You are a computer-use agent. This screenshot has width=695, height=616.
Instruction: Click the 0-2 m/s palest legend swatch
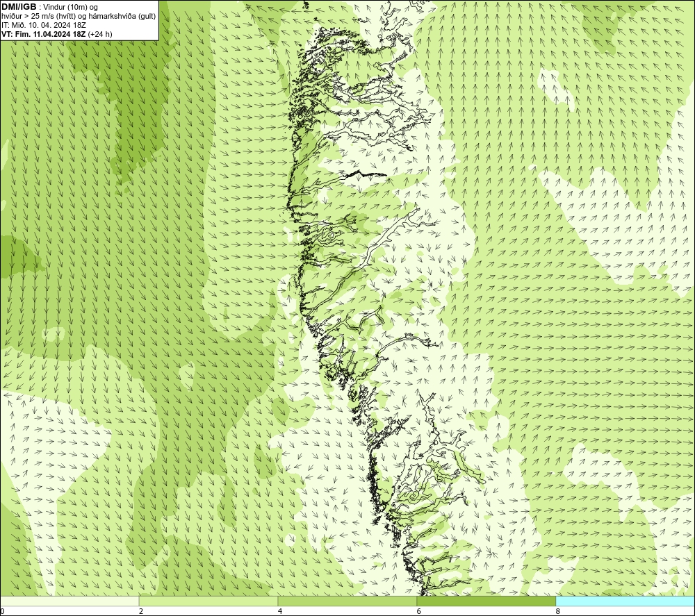click(69, 601)
